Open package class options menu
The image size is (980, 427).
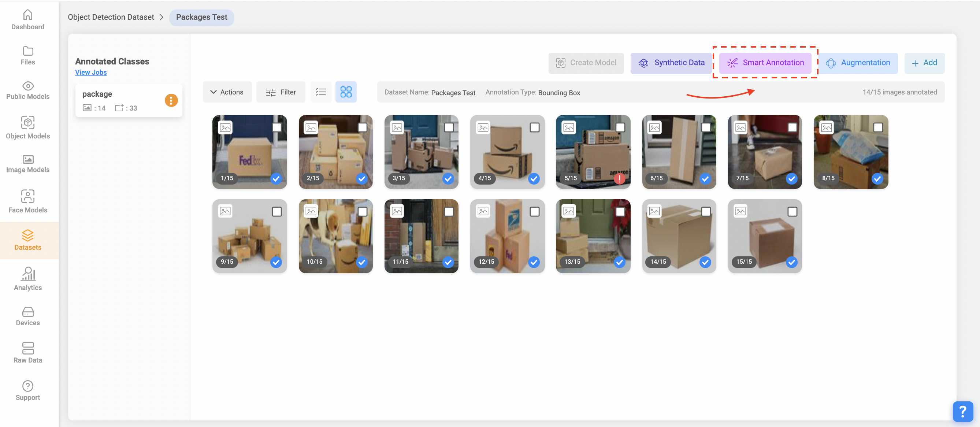click(x=171, y=100)
